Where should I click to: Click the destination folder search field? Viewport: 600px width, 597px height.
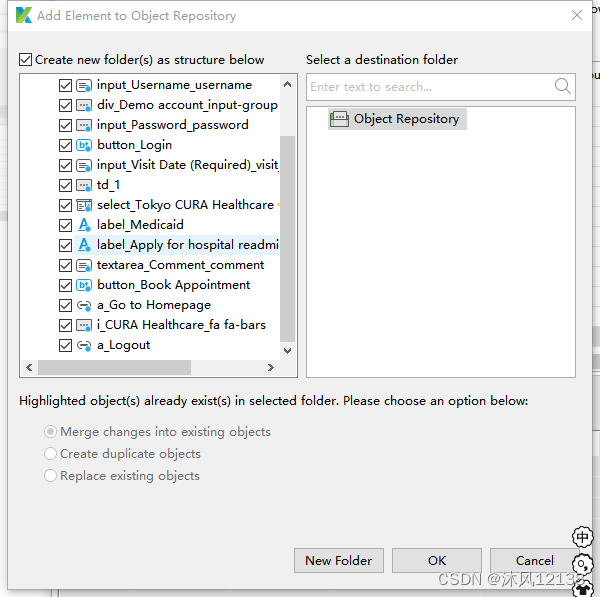coord(441,87)
